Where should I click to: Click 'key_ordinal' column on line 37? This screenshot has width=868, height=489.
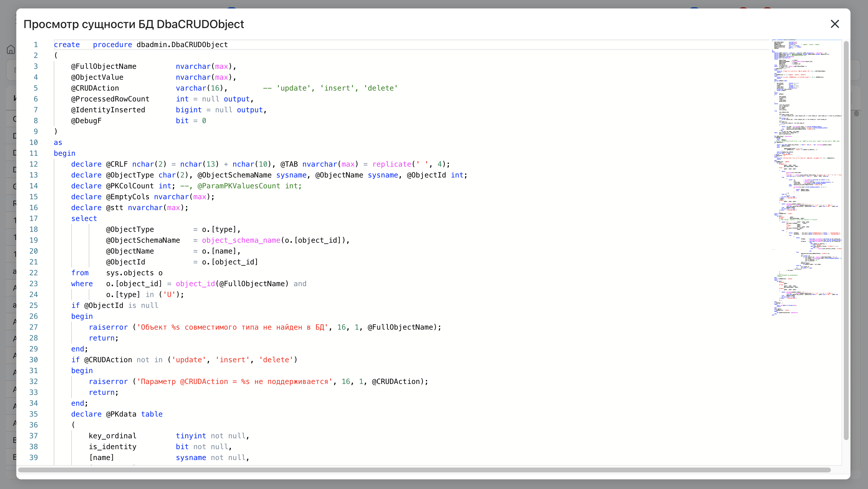(113, 436)
